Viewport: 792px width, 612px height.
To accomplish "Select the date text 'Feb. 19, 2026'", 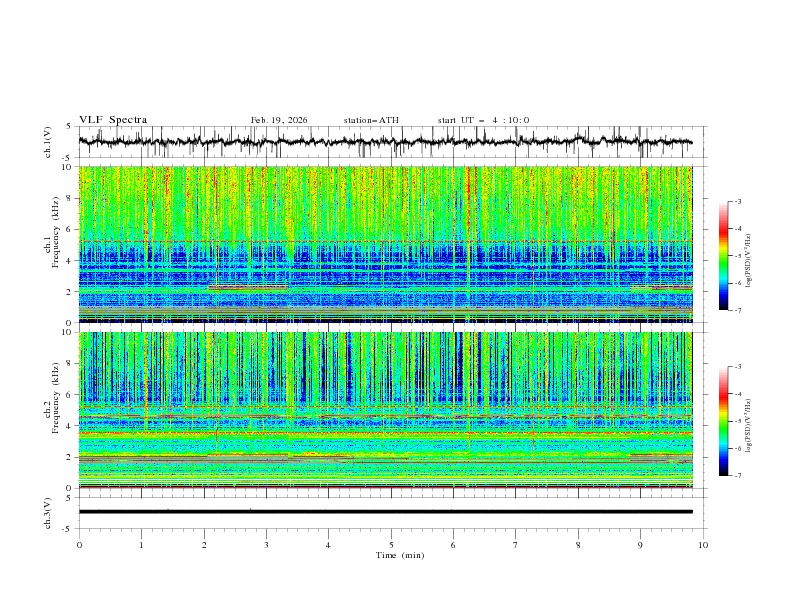I will tap(279, 120).
